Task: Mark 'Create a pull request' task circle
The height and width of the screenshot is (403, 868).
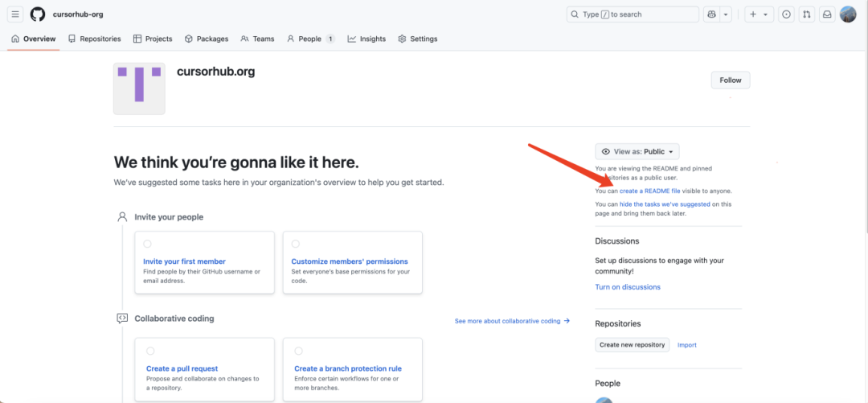Action: pyautogui.click(x=150, y=351)
